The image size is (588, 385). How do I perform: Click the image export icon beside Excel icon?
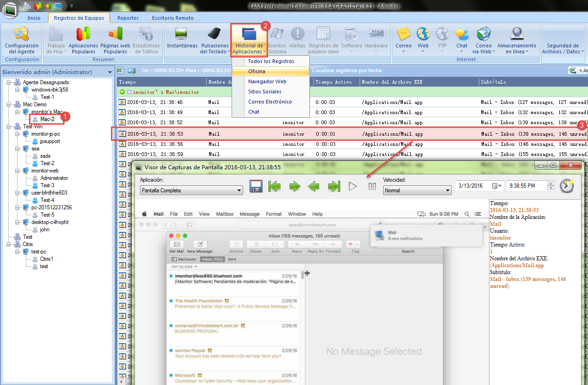[x=131, y=70]
